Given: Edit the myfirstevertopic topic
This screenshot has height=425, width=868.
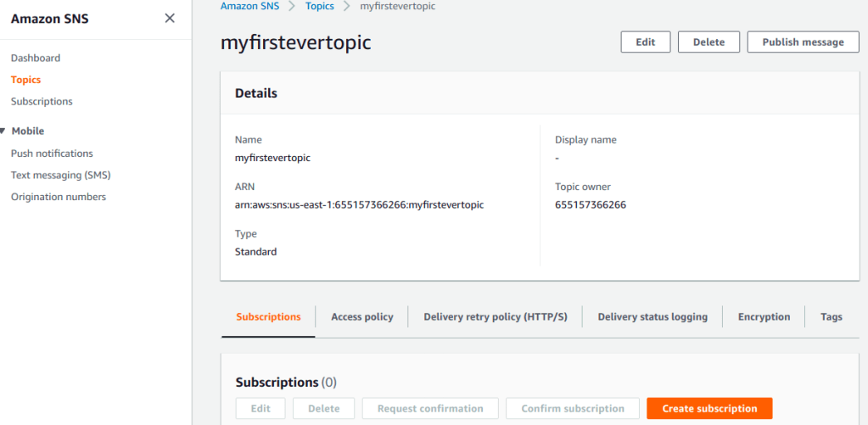Looking at the screenshot, I should (x=645, y=42).
